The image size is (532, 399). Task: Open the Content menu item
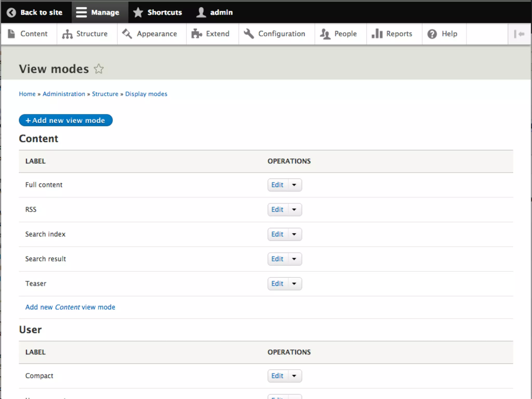point(29,34)
